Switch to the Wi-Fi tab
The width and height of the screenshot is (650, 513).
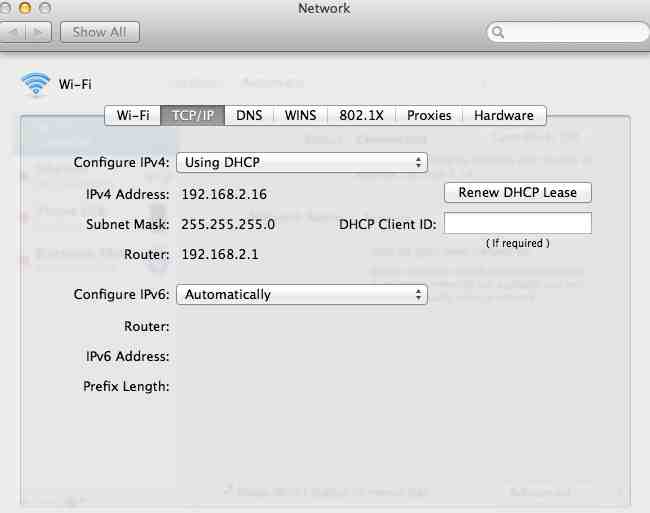tap(133, 115)
